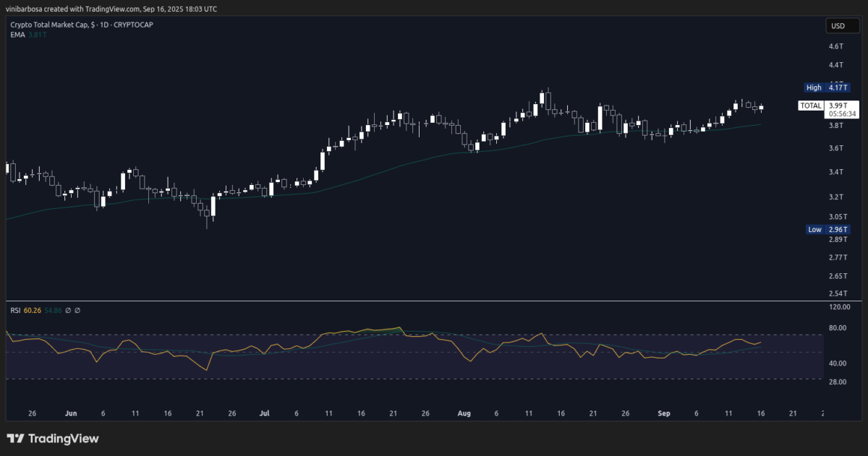Click the 2.65T price axis label

(838, 276)
